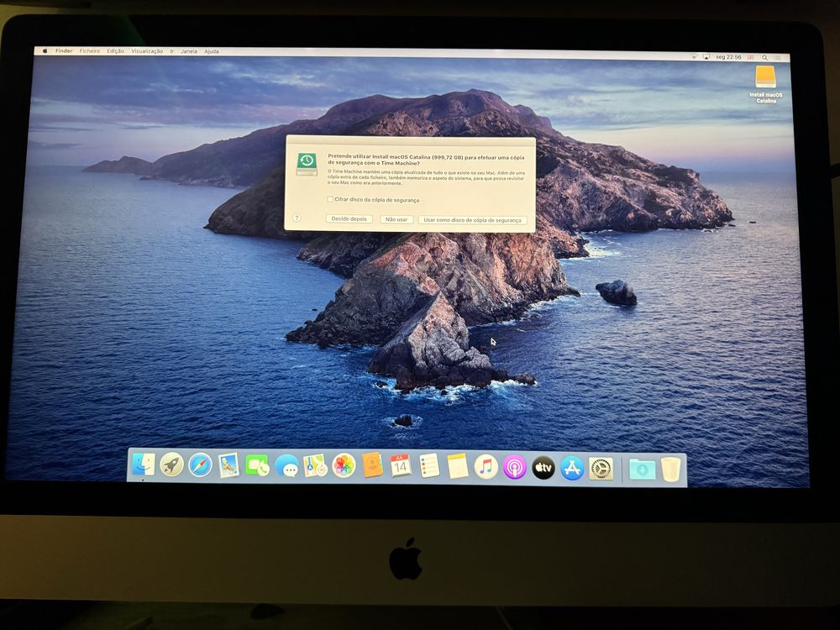Click the Decidir depois button
Image resolution: width=840 pixels, height=630 pixels.
349,219
